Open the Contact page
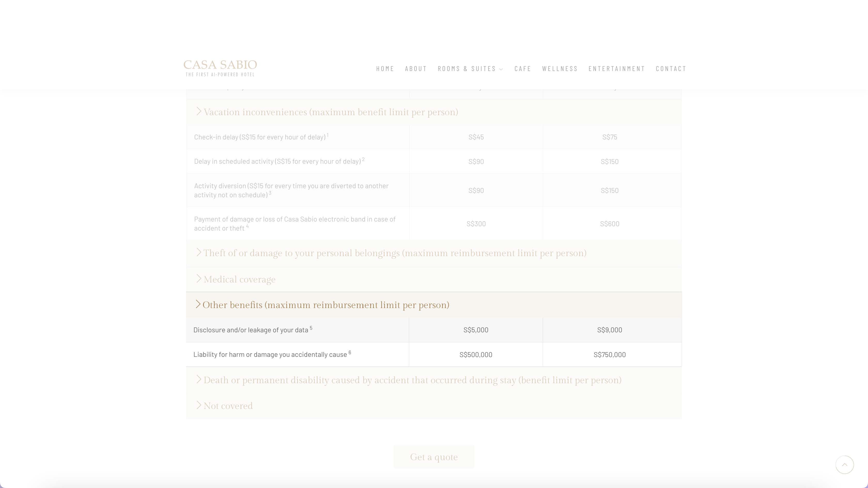Viewport: 868px width, 488px height. [671, 69]
